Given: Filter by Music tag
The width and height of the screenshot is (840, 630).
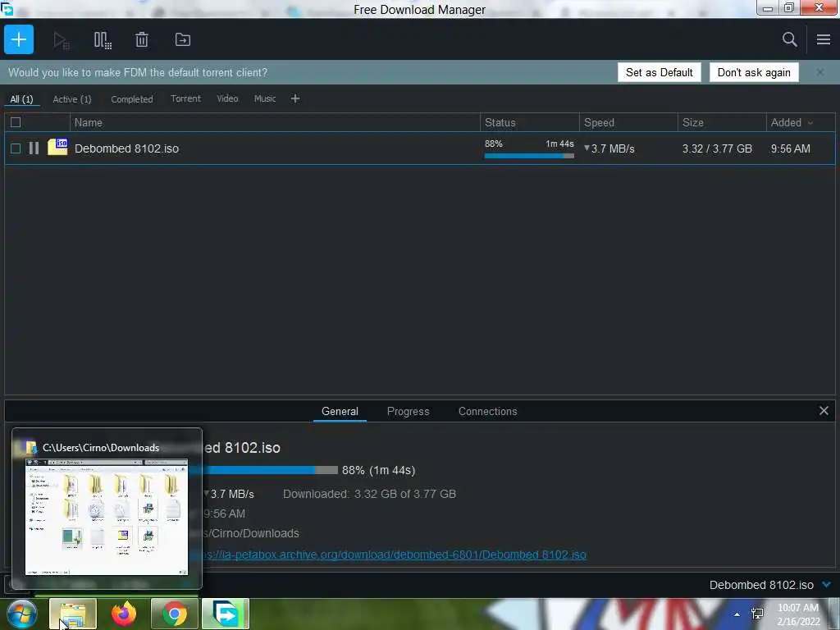Looking at the screenshot, I should [x=265, y=98].
